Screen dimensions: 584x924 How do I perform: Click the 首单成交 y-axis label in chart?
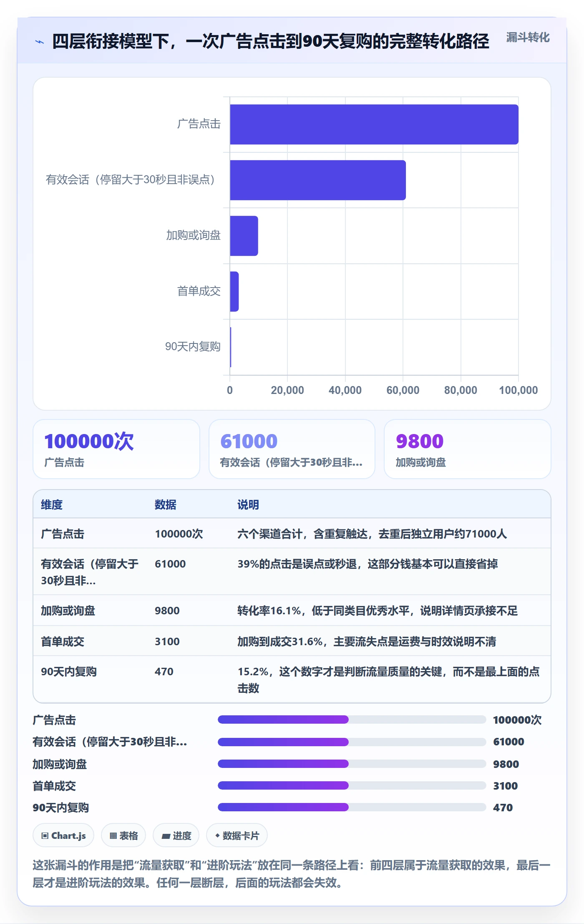click(x=199, y=291)
